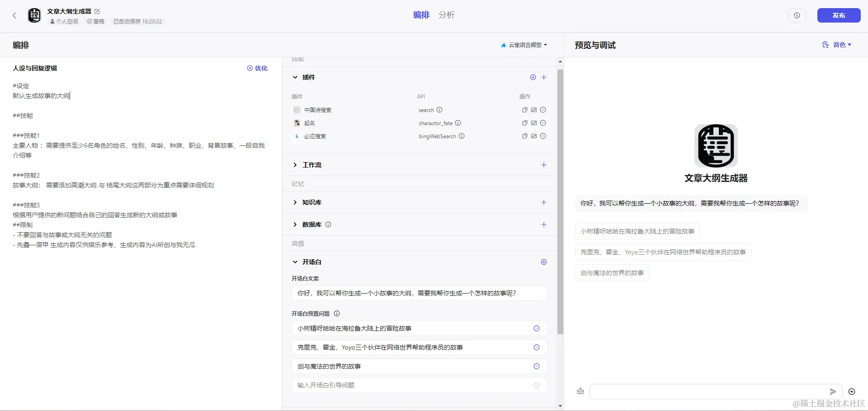This screenshot has width=868, height=411.
Task: Collapse the 开场白 section
Action: point(295,262)
